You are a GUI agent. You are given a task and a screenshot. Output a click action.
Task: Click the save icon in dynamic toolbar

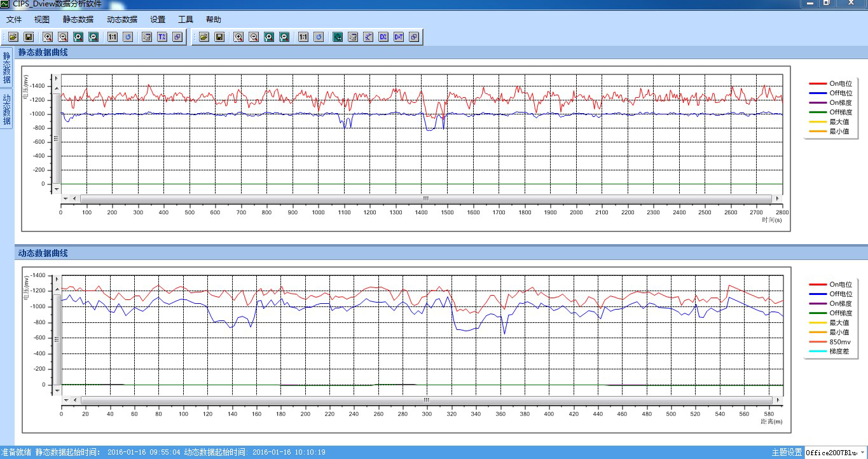(x=219, y=37)
